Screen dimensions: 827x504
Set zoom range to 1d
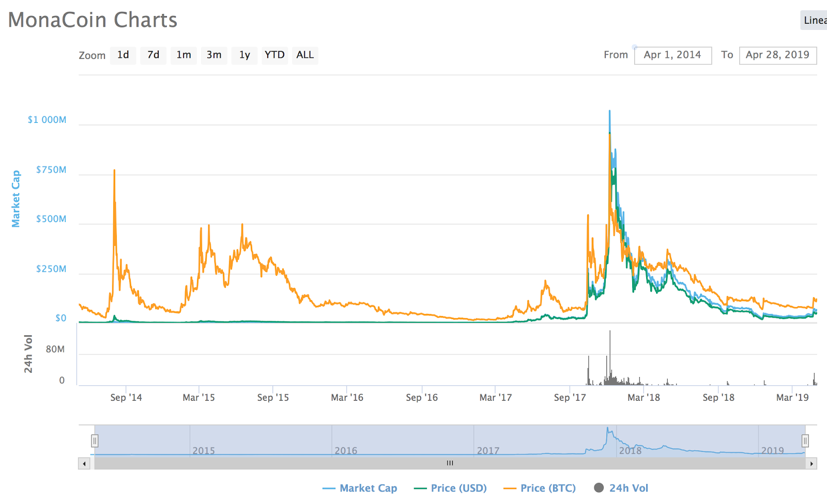123,55
